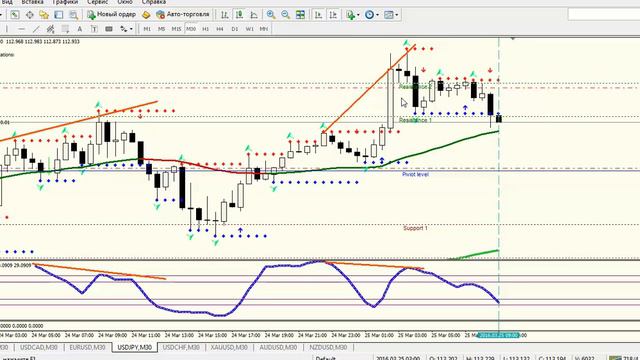Image resolution: width=640 pixels, height=360 pixels.
Task: Select the USDJPY,M30 chart tab
Action: pyautogui.click(x=135, y=347)
